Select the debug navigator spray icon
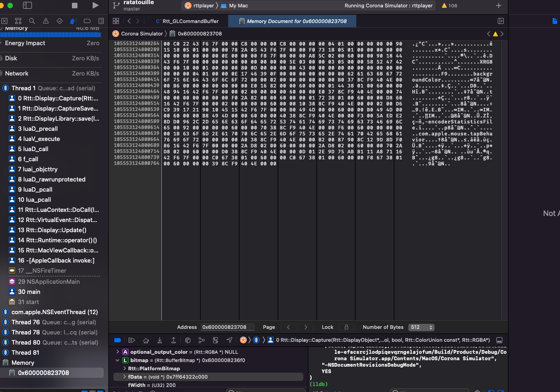 (x=73, y=21)
